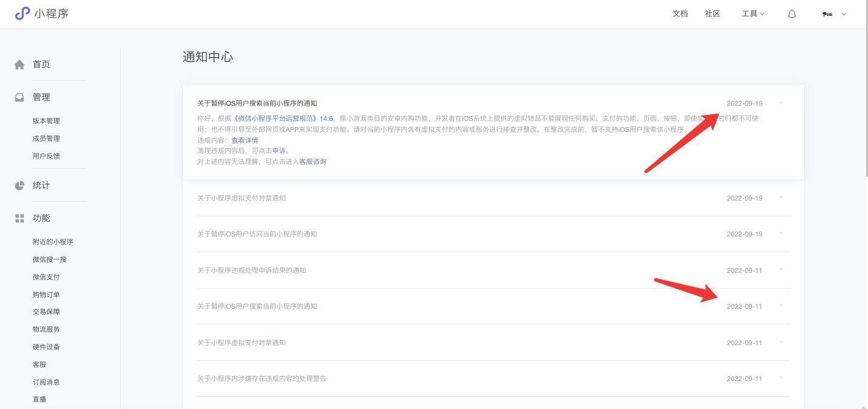
Task: Open 购物订单 in the sidebar
Action: (46, 295)
